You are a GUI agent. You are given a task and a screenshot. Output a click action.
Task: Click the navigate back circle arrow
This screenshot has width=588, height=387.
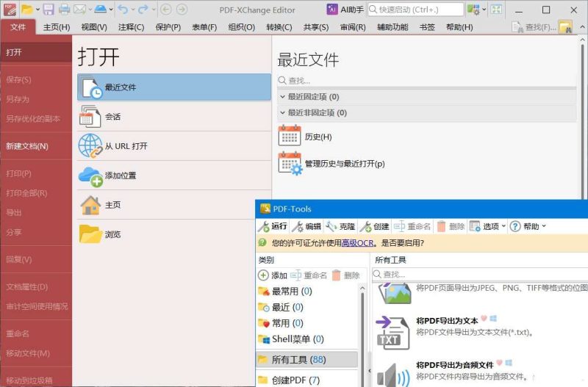[x=166, y=10]
